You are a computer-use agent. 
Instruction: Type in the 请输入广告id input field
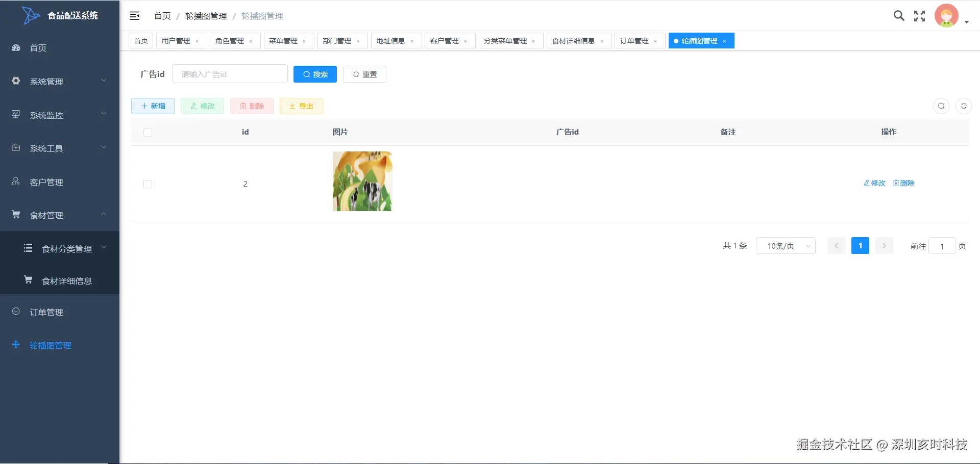click(x=230, y=74)
